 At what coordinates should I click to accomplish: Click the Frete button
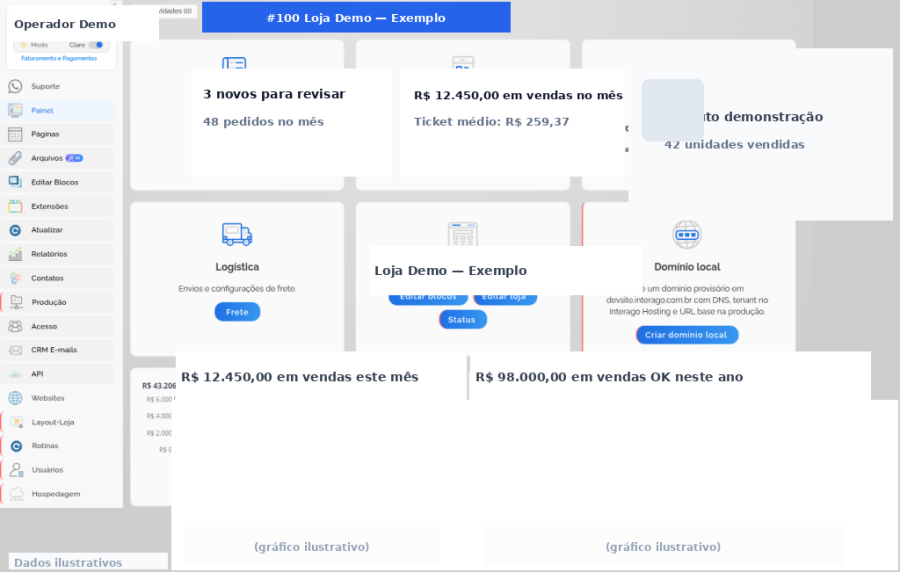237,312
